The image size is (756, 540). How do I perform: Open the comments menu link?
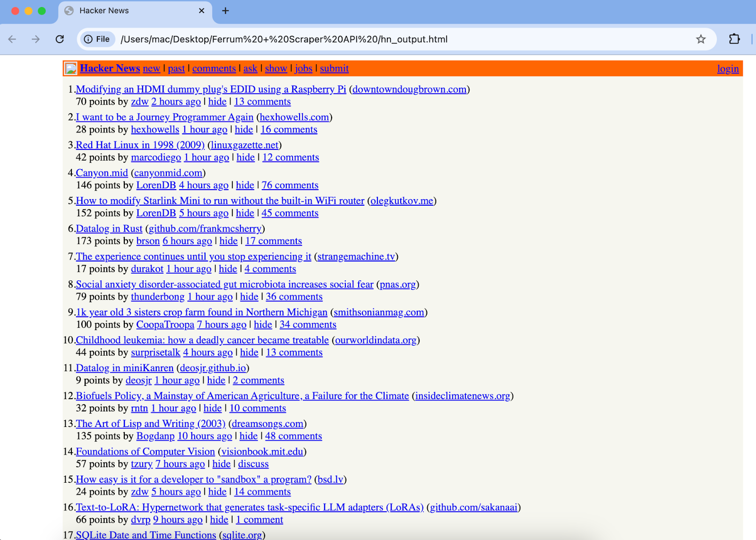214,68
